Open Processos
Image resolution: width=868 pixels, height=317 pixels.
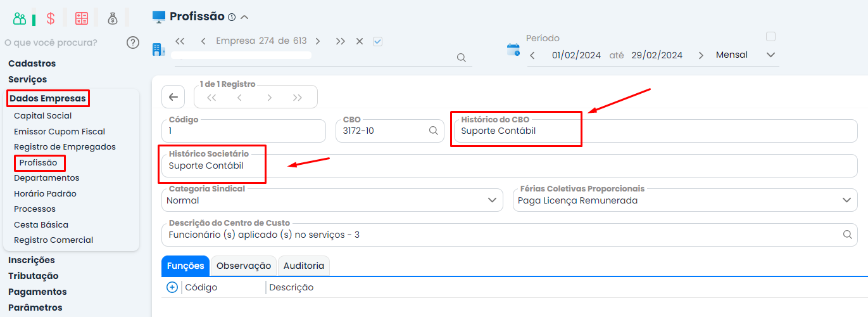(x=35, y=209)
